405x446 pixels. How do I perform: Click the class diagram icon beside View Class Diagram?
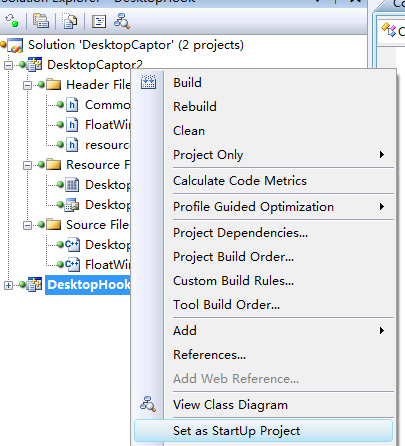click(x=148, y=404)
